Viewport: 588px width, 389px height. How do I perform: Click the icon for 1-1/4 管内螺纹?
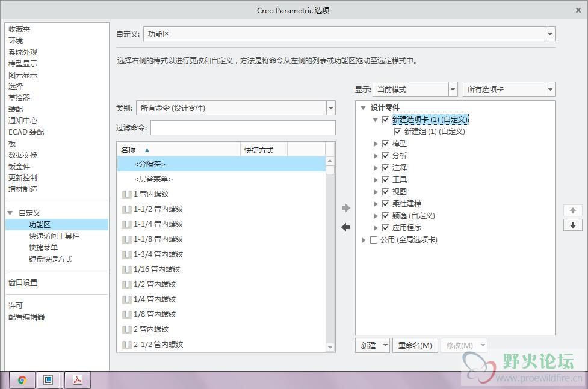click(127, 224)
